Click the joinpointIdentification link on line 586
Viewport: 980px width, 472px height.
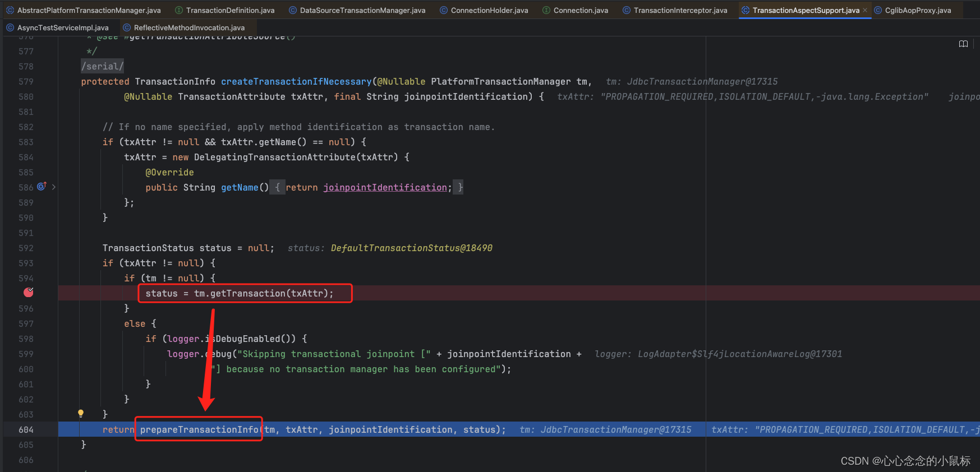[385, 187]
